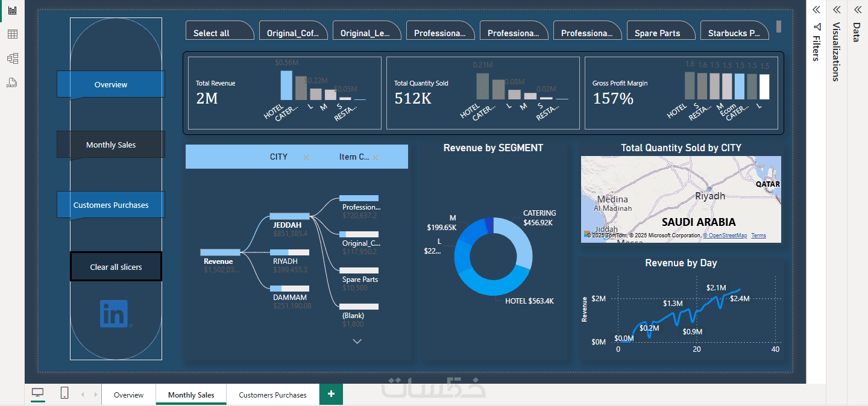Open the Terms link on map

tap(758, 236)
